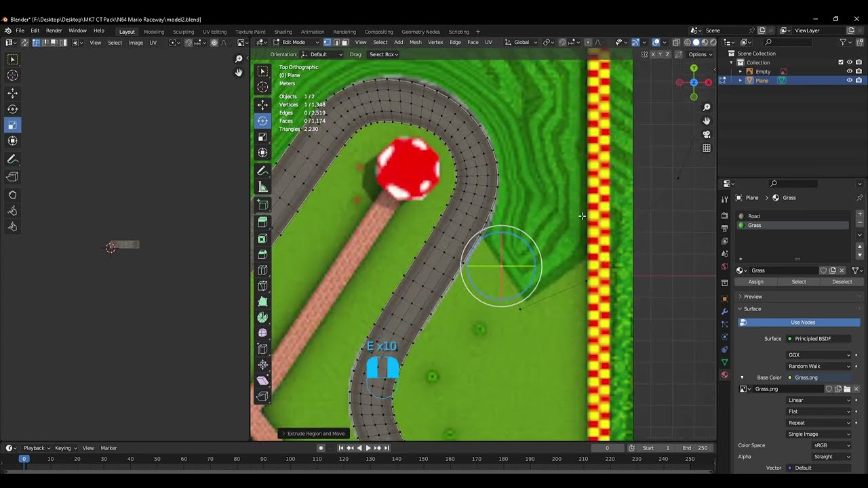Toggle Collection visibility eye icon

tap(849, 62)
